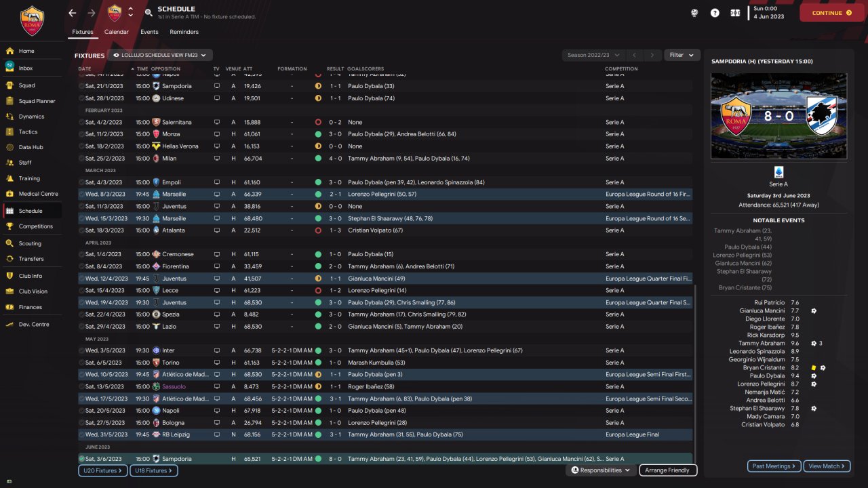Click the View Match button
Viewport: 868px width, 488px height.
[827, 466]
